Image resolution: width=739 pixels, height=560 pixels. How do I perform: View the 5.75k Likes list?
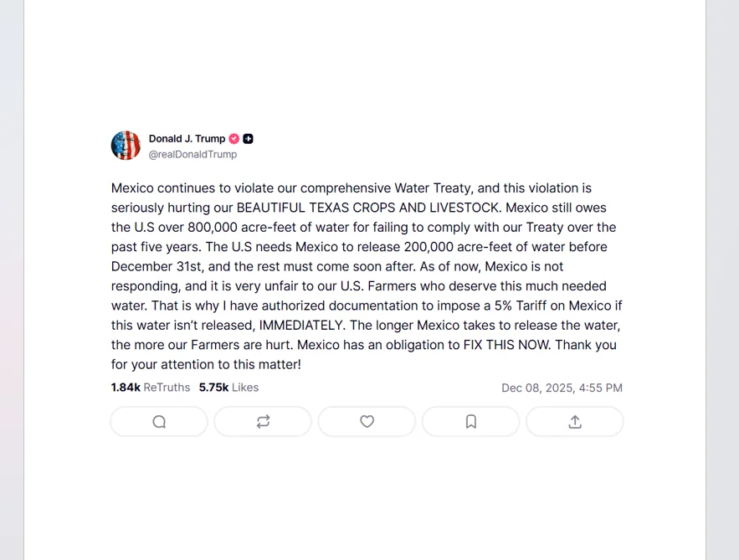(228, 388)
